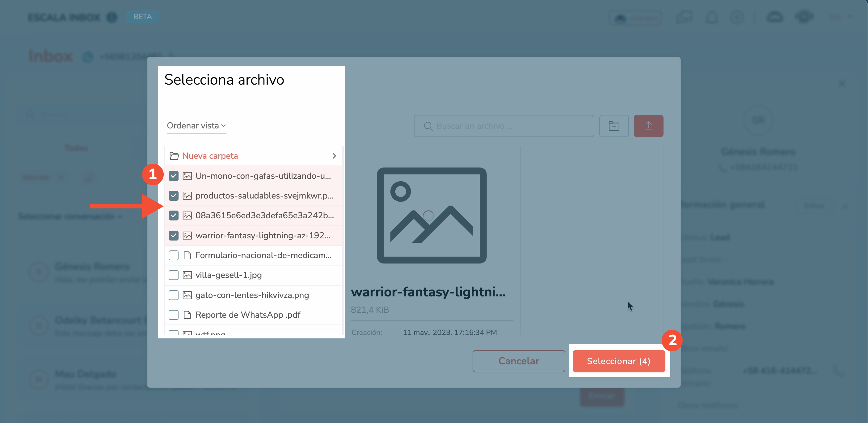Click the image icon of Un-mono-con-gafas file
Viewport: 868px width, 423px height.
click(187, 176)
